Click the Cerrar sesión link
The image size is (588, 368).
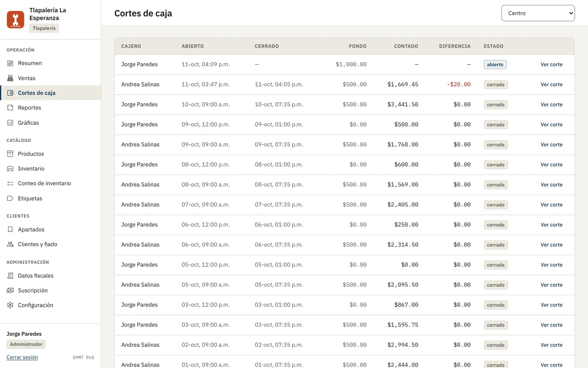(22, 357)
